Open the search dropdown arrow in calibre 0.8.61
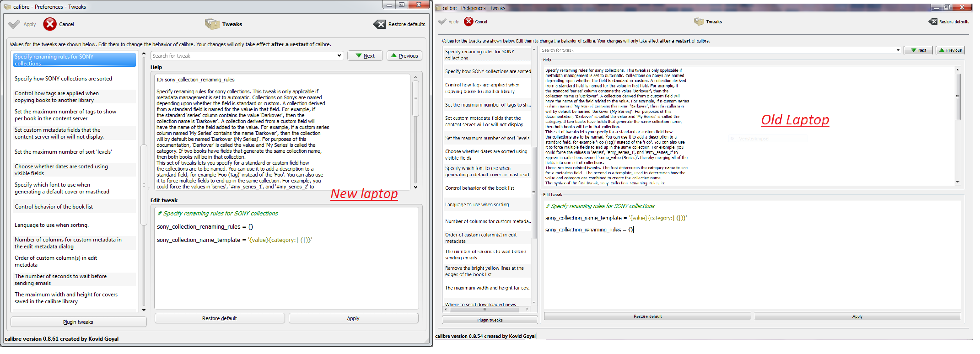The width and height of the screenshot is (980, 354). [339, 56]
